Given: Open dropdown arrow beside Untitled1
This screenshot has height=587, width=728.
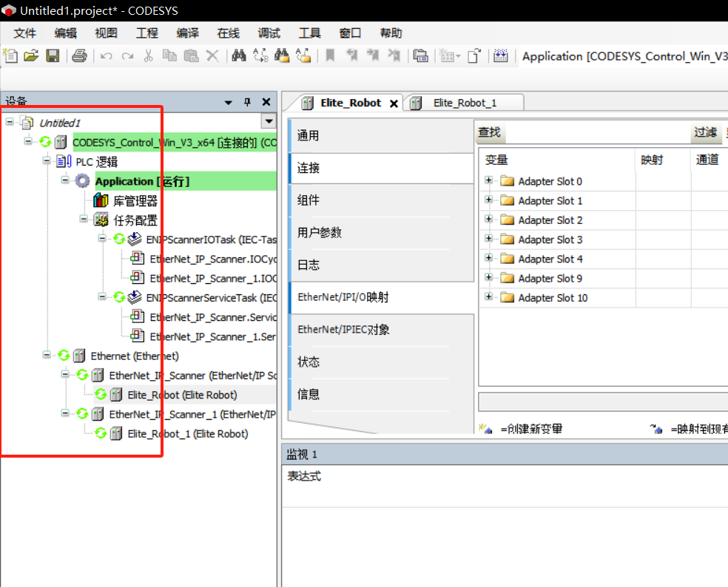Looking at the screenshot, I should point(269,121).
